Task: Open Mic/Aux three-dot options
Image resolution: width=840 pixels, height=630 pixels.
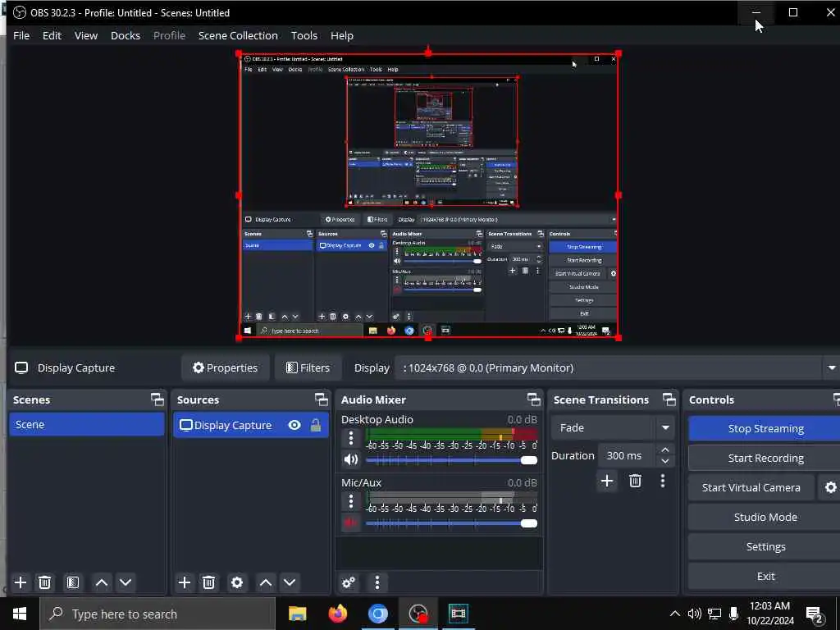Action: tap(351, 501)
